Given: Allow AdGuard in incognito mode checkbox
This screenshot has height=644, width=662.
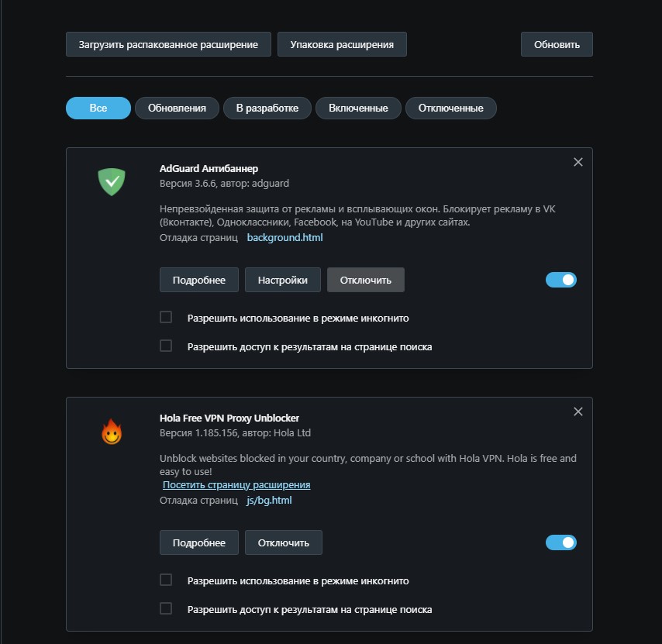Looking at the screenshot, I should pos(166,317).
